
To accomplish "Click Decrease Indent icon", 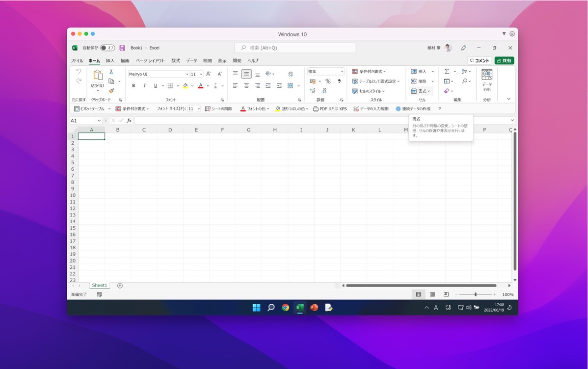I will click(268, 86).
